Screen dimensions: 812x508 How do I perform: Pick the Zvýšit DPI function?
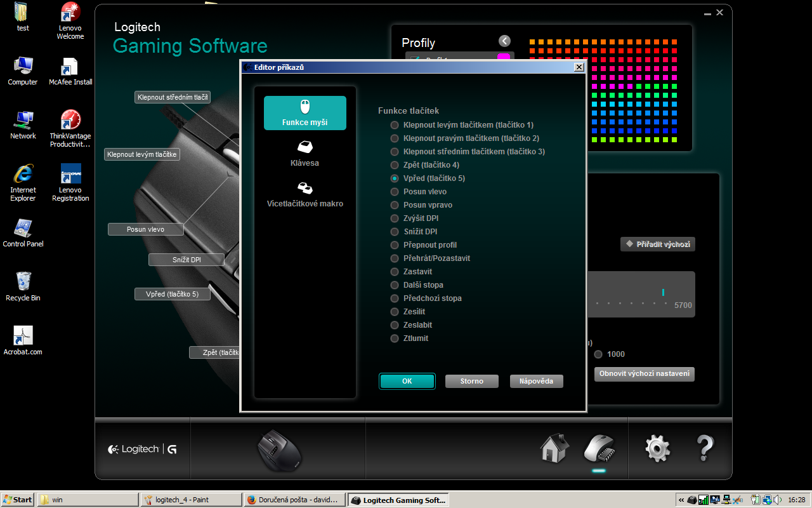pos(414,218)
